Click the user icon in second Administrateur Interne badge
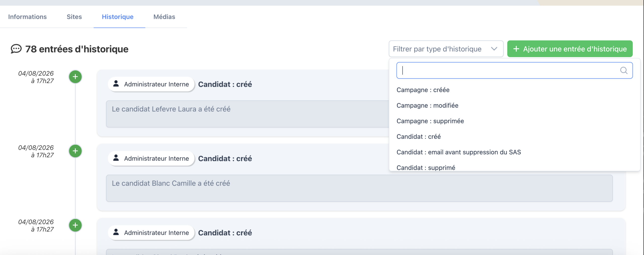The image size is (644, 255). click(x=116, y=158)
